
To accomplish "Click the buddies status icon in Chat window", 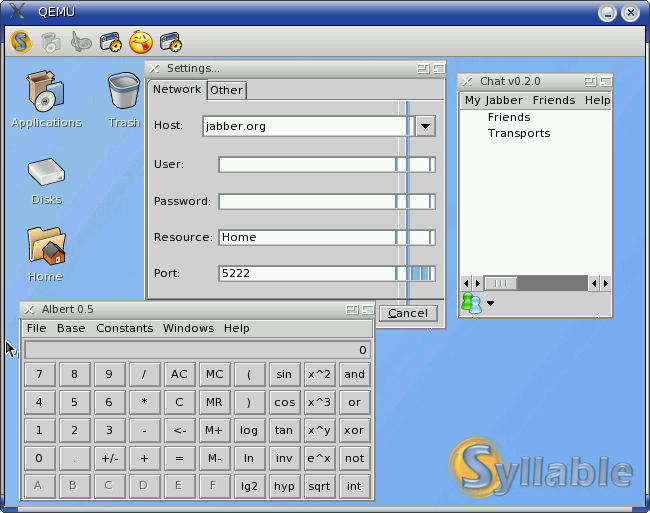I will 471,303.
